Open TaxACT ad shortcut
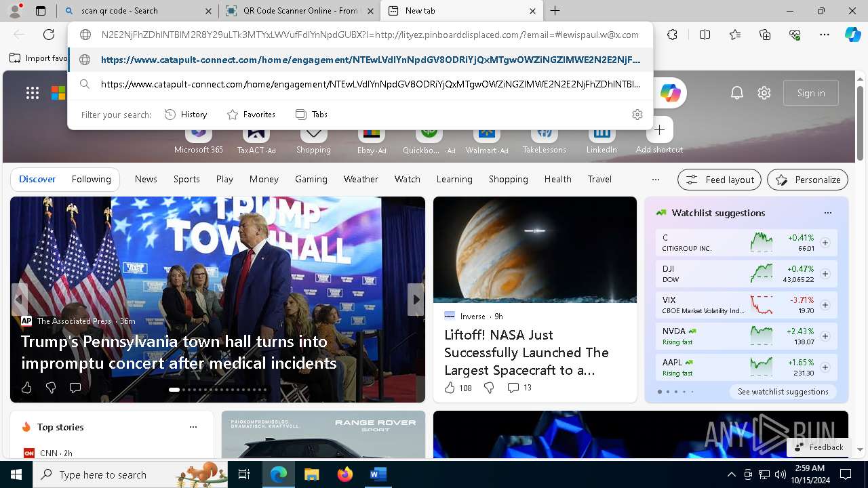 click(x=256, y=140)
